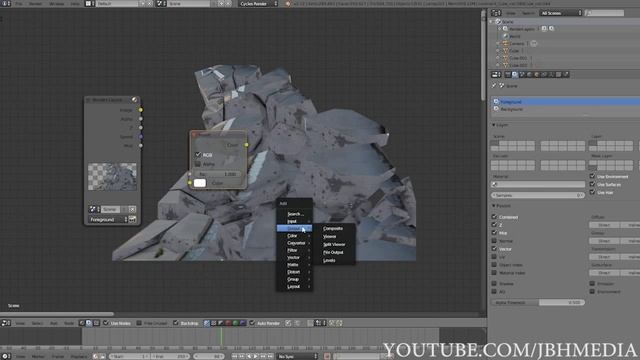This screenshot has height=360, width=640.
Task: Click the Fac slider on Mix node
Action: coord(218,174)
